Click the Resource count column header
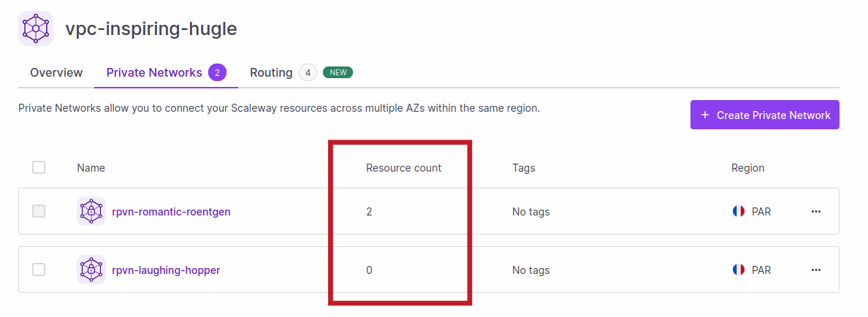The image size is (868, 317). point(403,167)
